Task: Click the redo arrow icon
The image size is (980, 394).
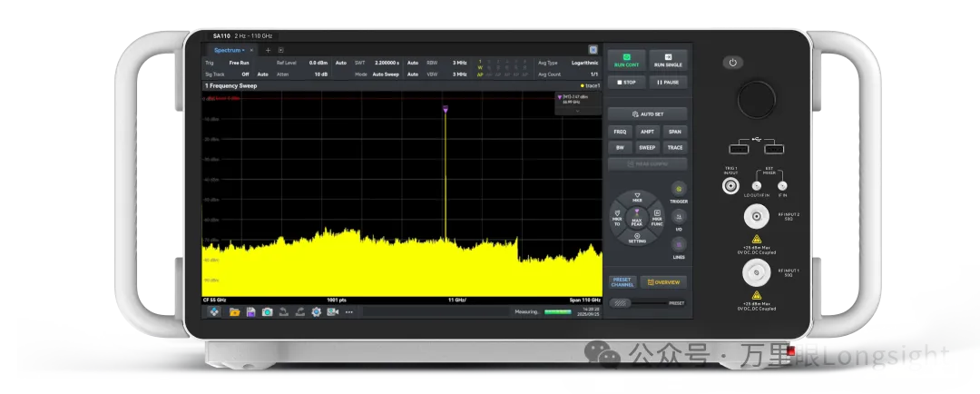Action: pos(300,311)
